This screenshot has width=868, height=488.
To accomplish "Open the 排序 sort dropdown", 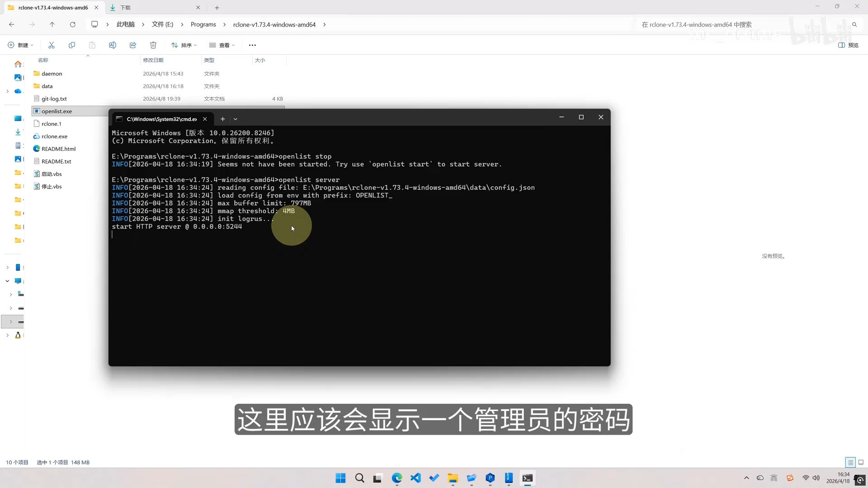I will point(184,45).
